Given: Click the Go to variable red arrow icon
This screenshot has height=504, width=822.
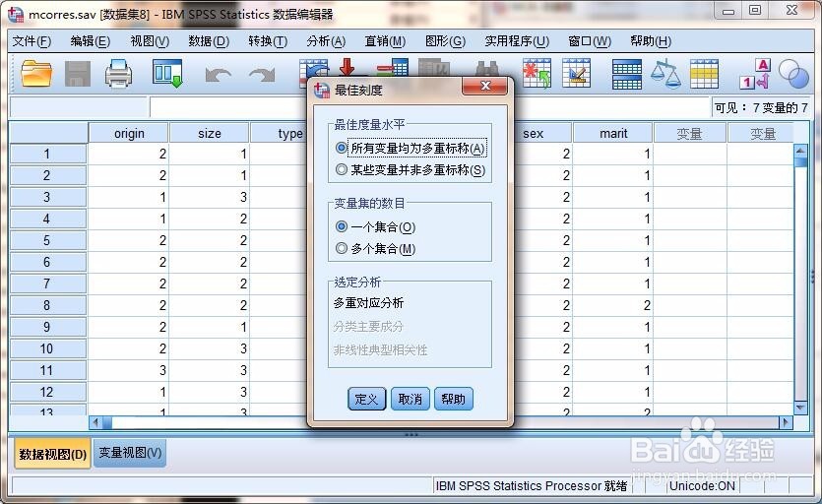Looking at the screenshot, I should pyautogui.click(x=348, y=67).
